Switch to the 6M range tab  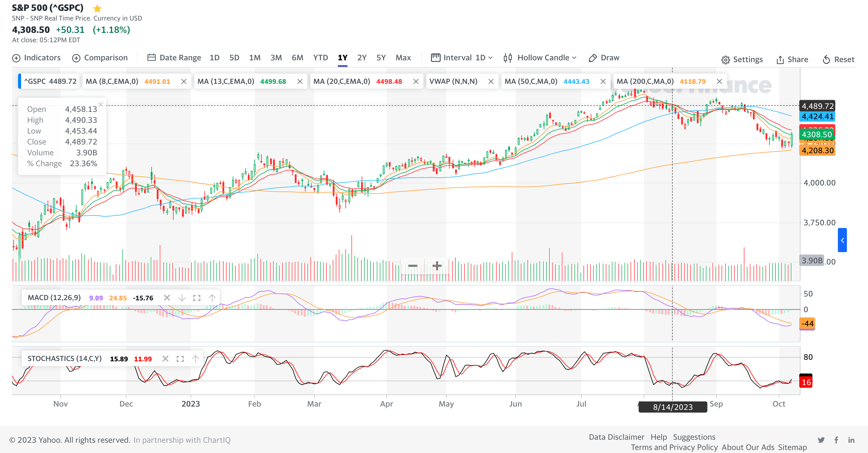(x=297, y=58)
